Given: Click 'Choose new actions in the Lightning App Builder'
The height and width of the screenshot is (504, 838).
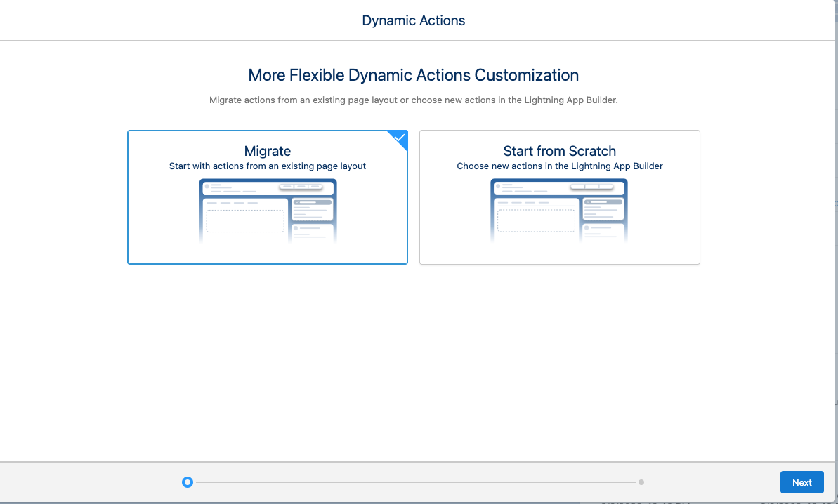Looking at the screenshot, I should coord(559,166).
